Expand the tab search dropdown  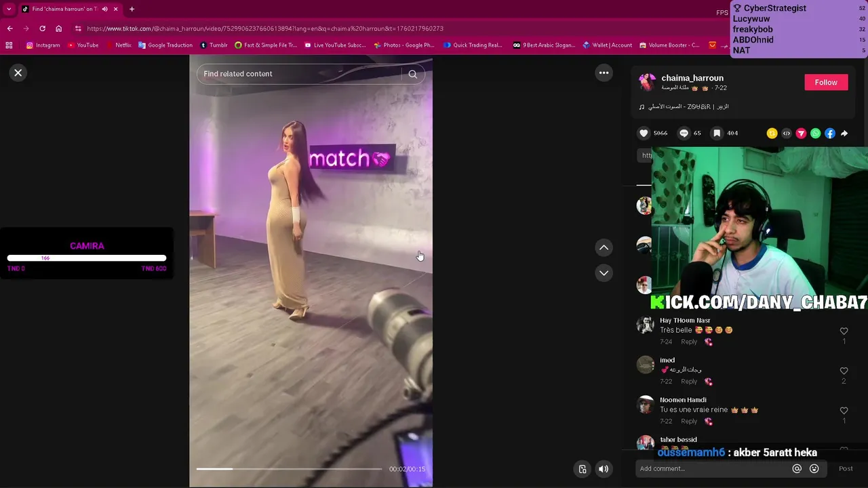9,9
